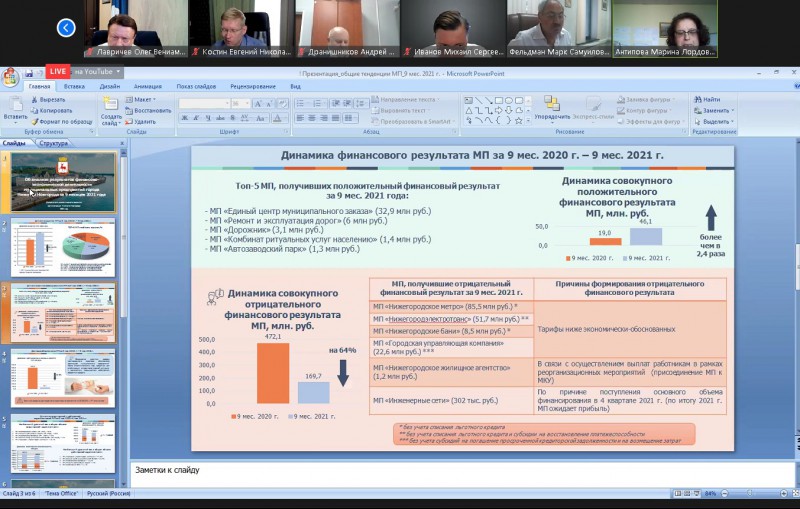Expand the Создать слайд dropdown
The width and height of the screenshot is (800, 509).
[x=111, y=120]
